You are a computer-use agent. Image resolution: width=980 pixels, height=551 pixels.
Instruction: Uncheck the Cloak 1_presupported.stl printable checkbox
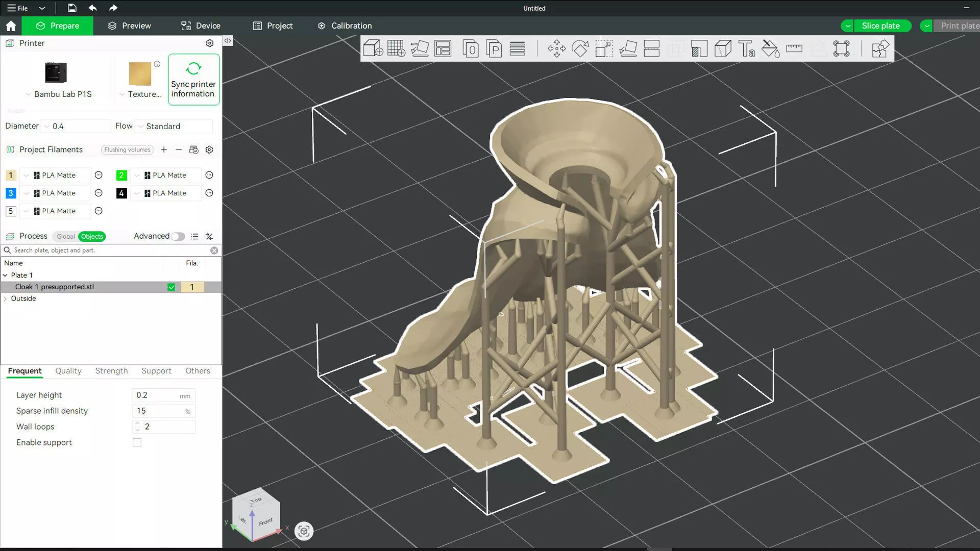point(171,287)
